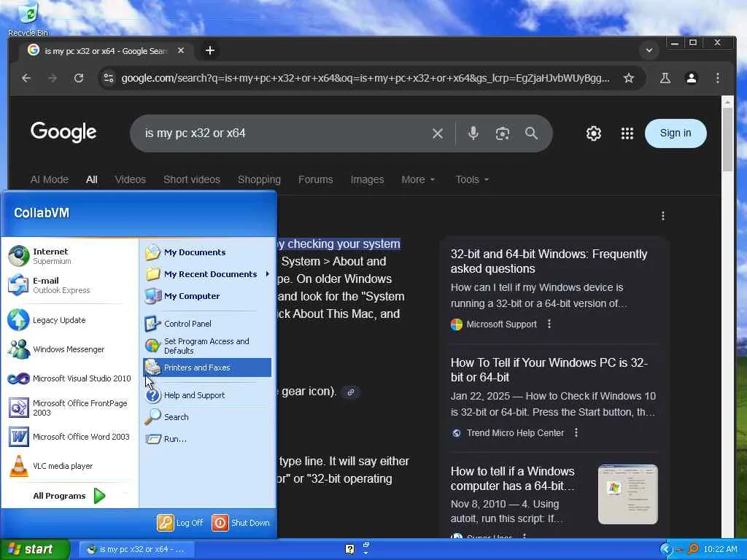
Task: Click into the Google search box
Action: pyautogui.click(x=281, y=133)
